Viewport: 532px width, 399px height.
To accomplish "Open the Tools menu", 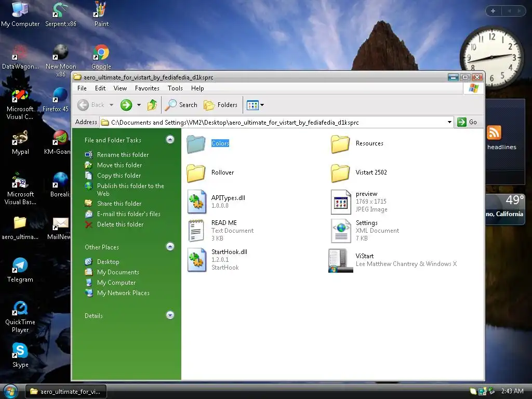I will (175, 88).
